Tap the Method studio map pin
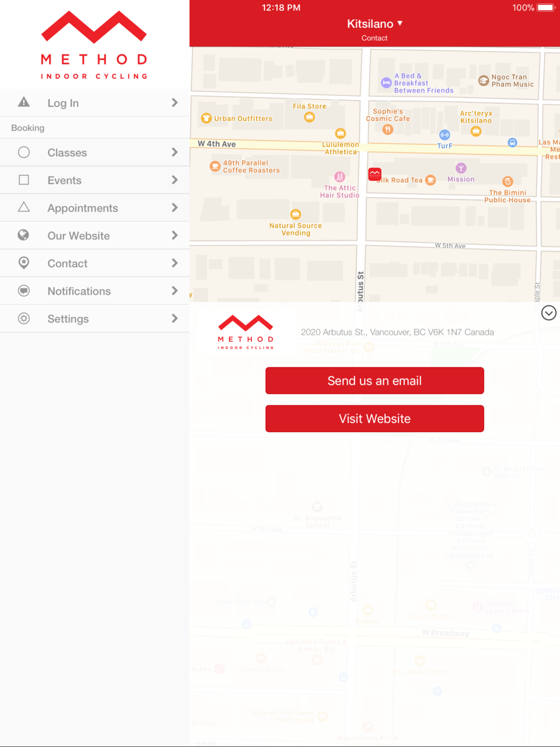Viewport: 560px width, 747px height. (375, 174)
